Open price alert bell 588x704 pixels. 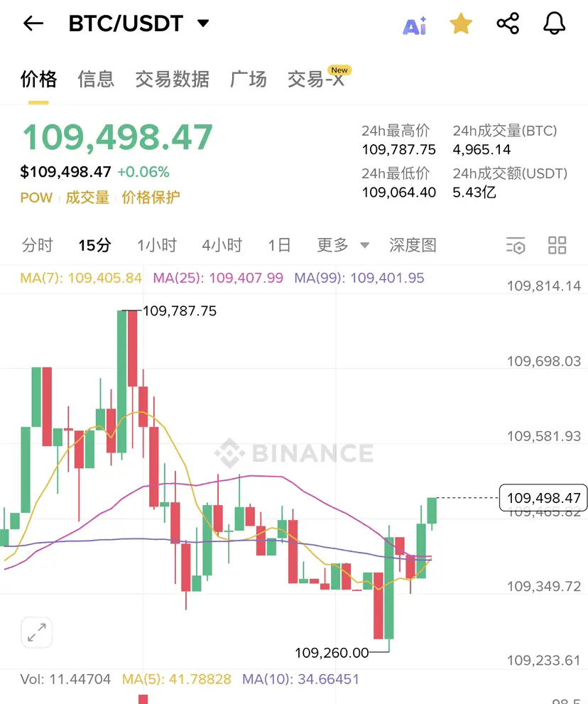coord(555,23)
